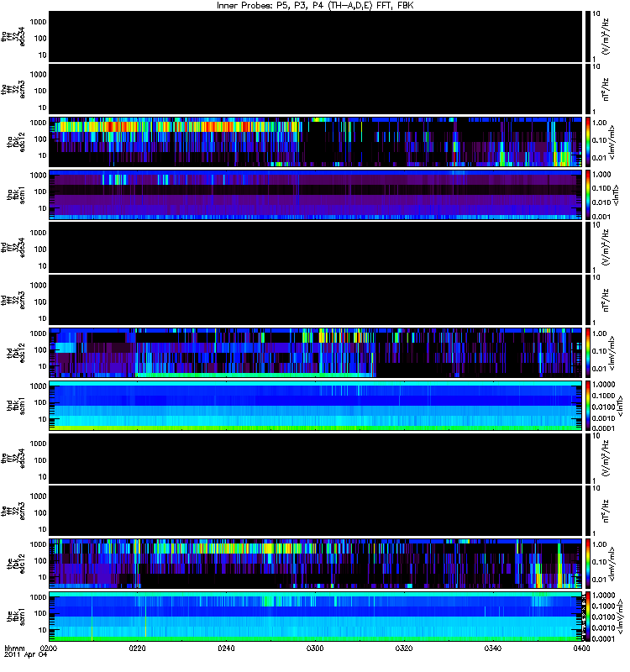Select the 0400 time axis label

point(581,648)
